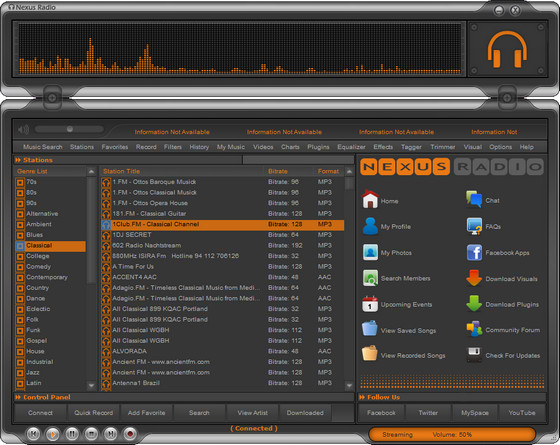
Task: Click the Quick Record button
Action: tap(94, 413)
